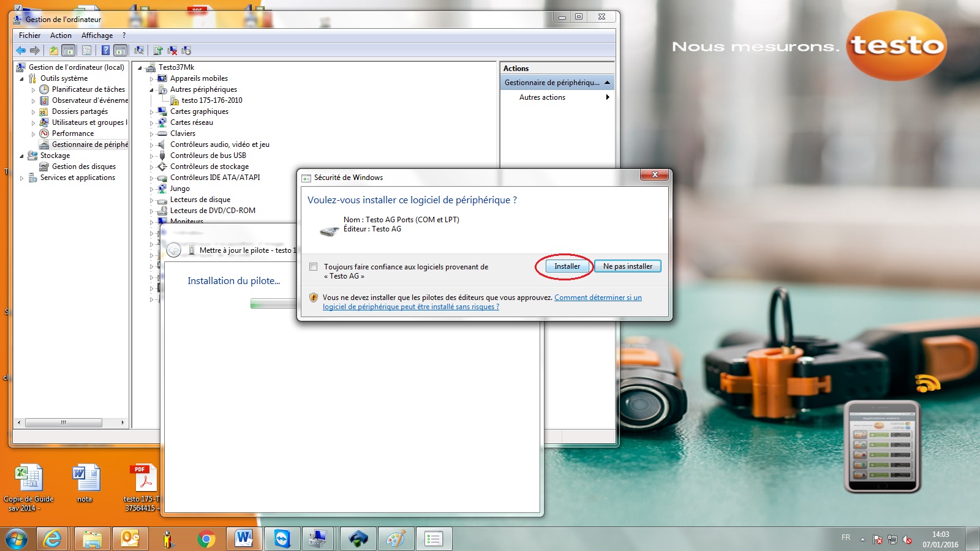Collapse the Autres périphériques node

(152, 90)
